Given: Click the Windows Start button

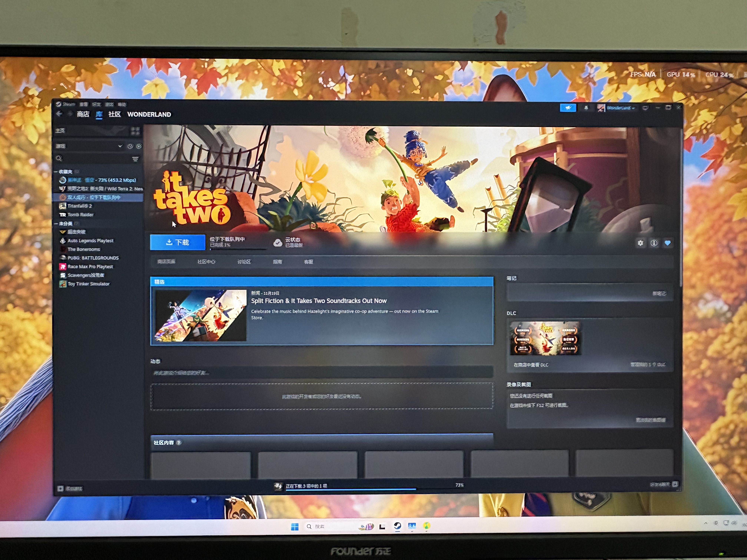Looking at the screenshot, I should pos(294,527).
